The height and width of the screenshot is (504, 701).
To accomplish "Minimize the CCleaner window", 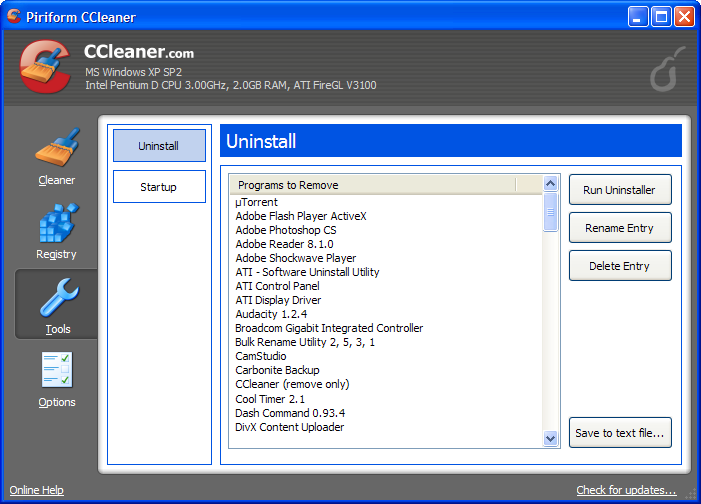I will (x=638, y=17).
